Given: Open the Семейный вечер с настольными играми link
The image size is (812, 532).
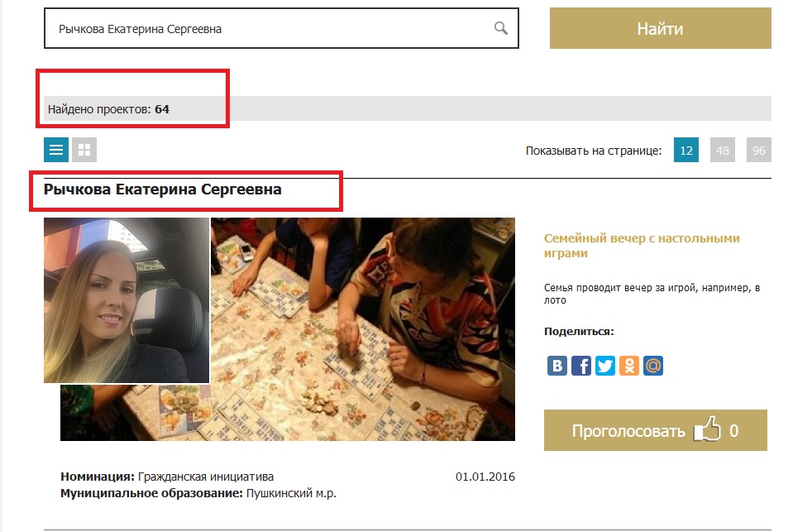Looking at the screenshot, I should [642, 246].
